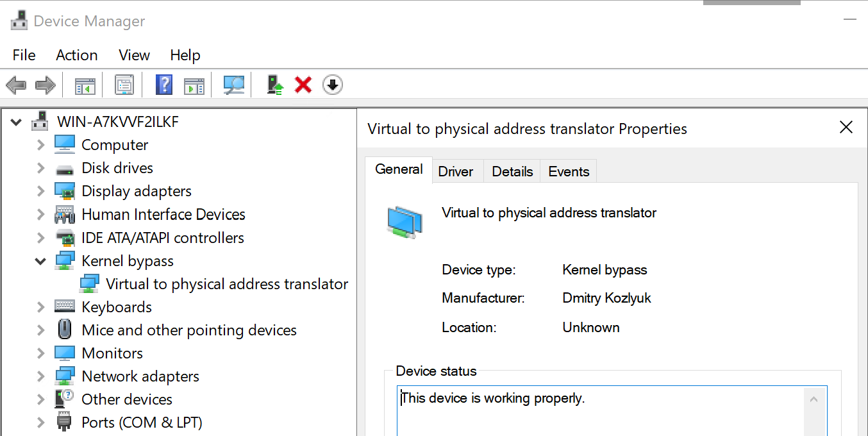Switch to the Driver tab
This screenshot has height=436, width=868.
pos(456,171)
